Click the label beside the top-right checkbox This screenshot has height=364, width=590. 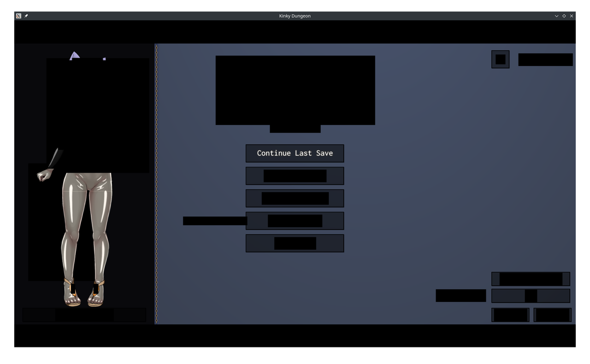click(545, 59)
